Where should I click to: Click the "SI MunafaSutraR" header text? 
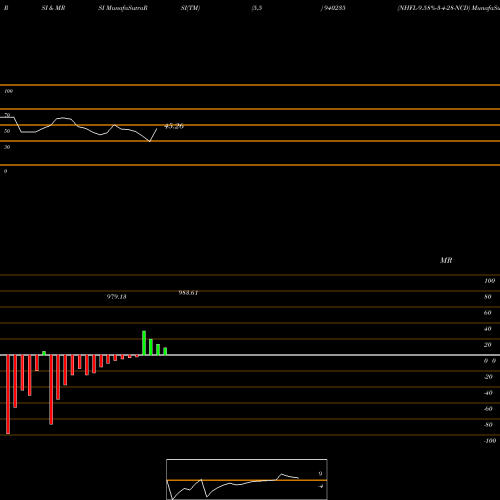click(x=123, y=8)
